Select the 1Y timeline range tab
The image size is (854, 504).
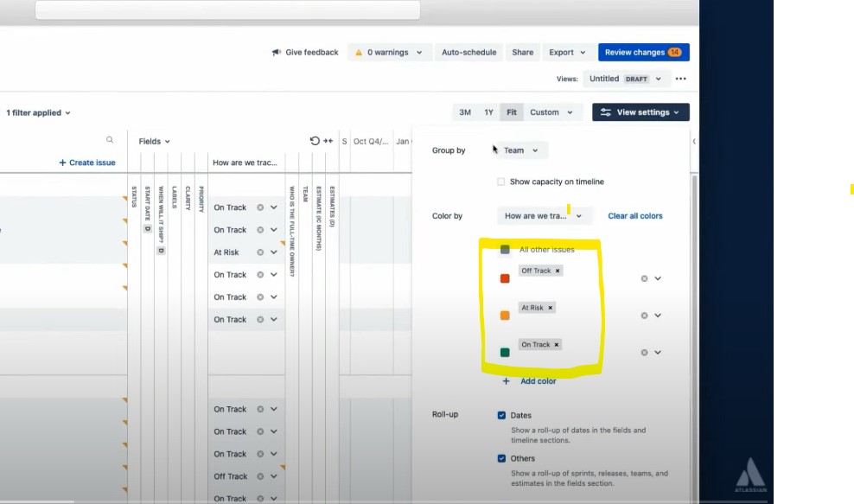tap(488, 112)
